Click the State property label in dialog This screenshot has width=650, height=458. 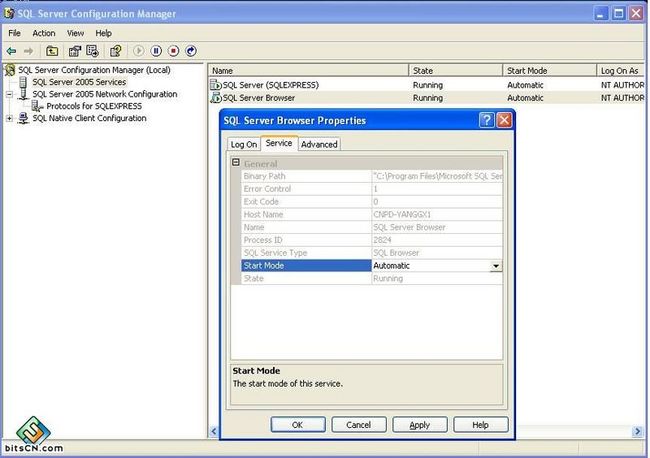[x=253, y=279]
